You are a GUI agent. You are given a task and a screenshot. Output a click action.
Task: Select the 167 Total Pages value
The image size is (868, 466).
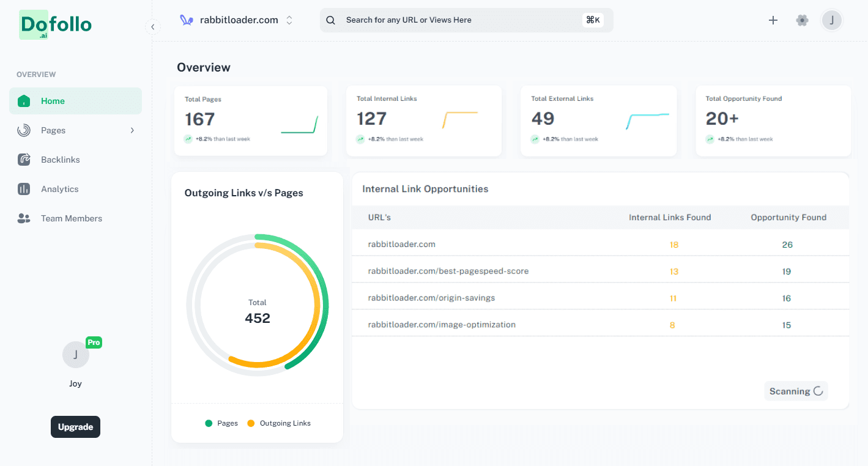(x=200, y=119)
